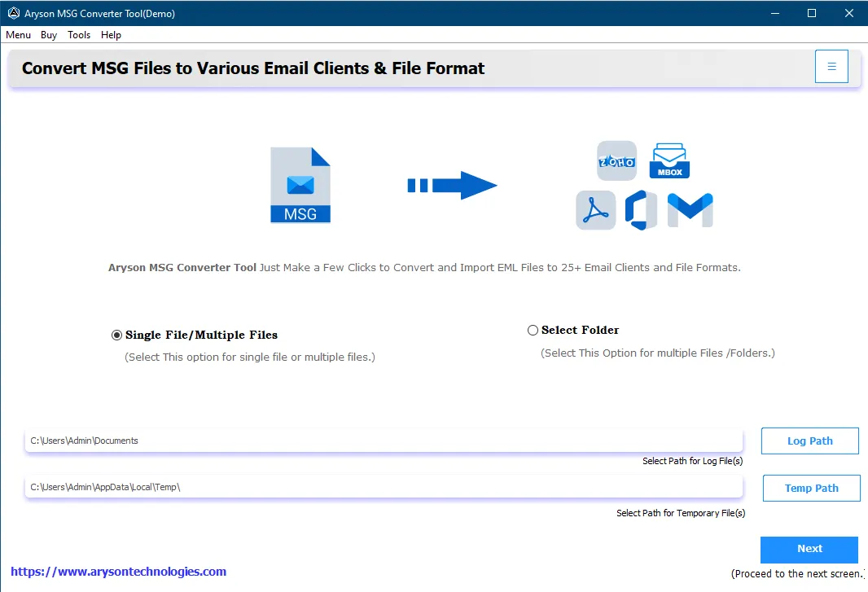Open the Menu menu
Image resolution: width=868 pixels, height=592 pixels.
(18, 35)
